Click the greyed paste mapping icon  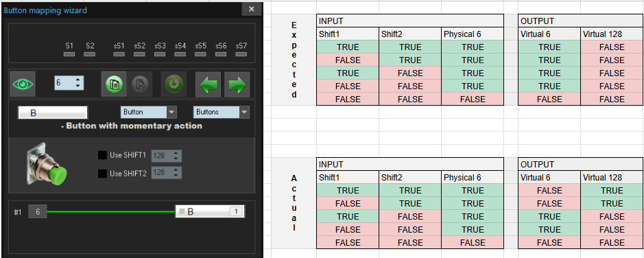tap(140, 84)
